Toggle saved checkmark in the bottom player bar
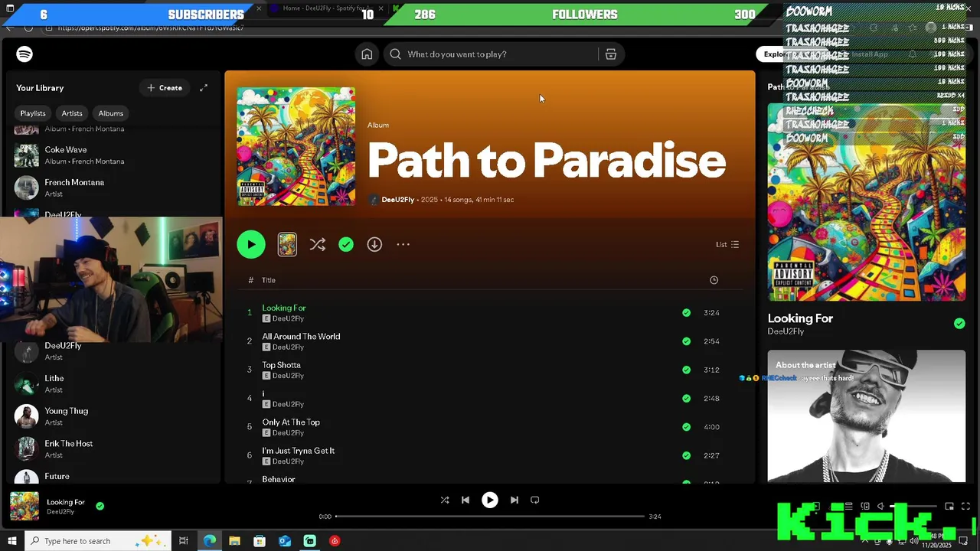 coord(100,506)
